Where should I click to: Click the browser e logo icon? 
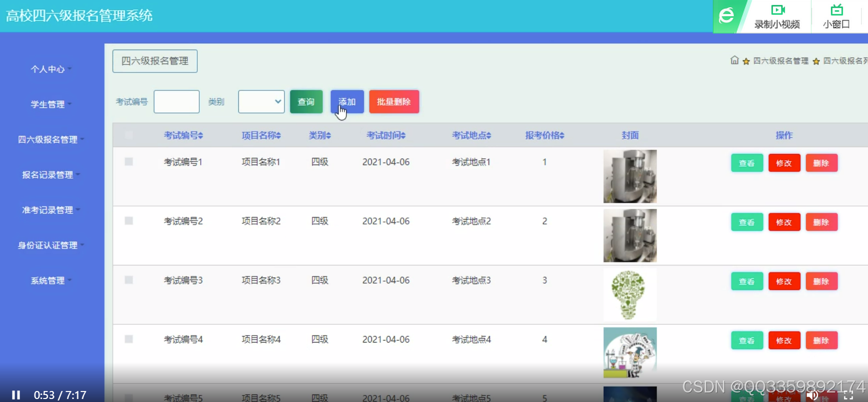tap(726, 16)
